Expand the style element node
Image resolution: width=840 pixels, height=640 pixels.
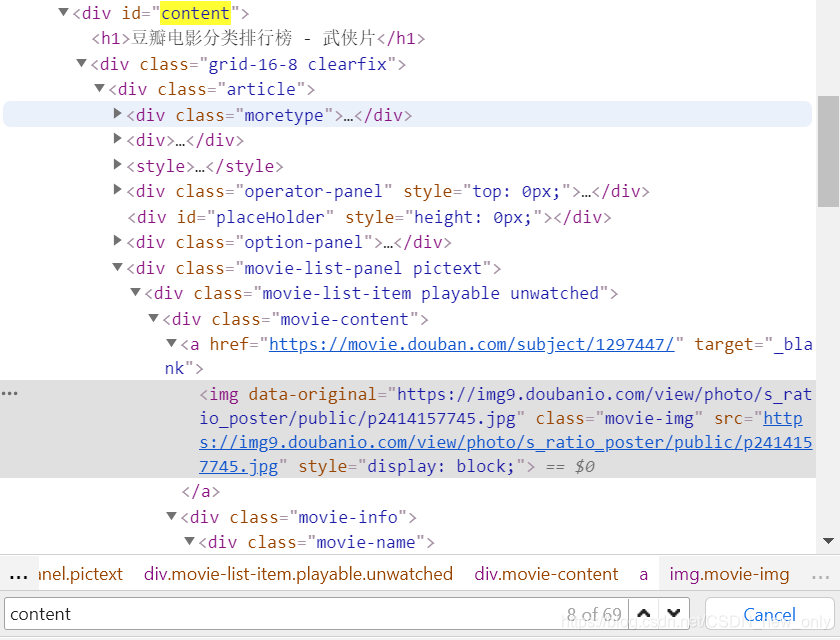[x=117, y=164]
